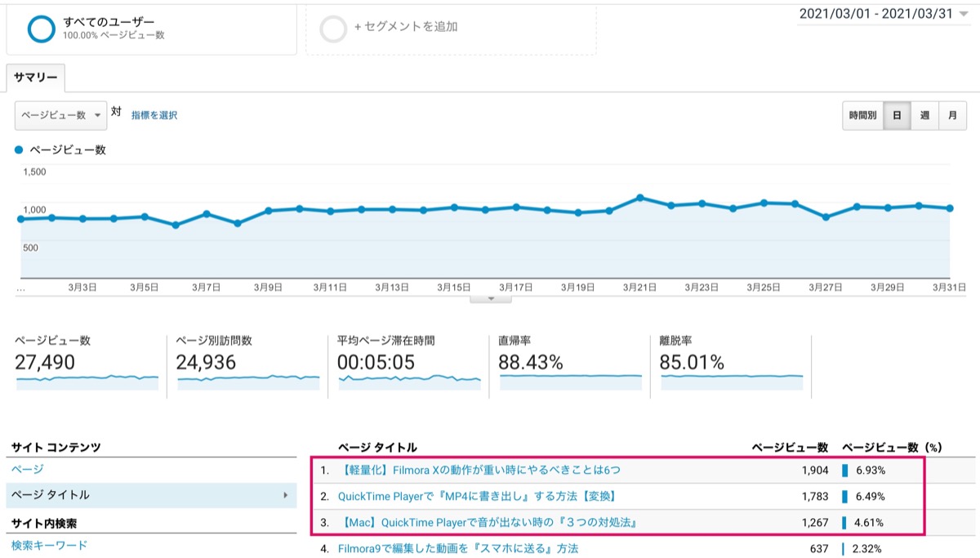Click the 3月15日 axis label
This screenshot has height=558, width=980.
click(x=453, y=288)
